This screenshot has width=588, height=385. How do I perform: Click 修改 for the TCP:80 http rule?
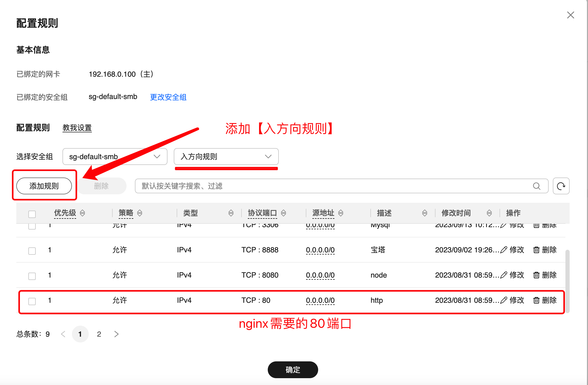[x=512, y=300]
